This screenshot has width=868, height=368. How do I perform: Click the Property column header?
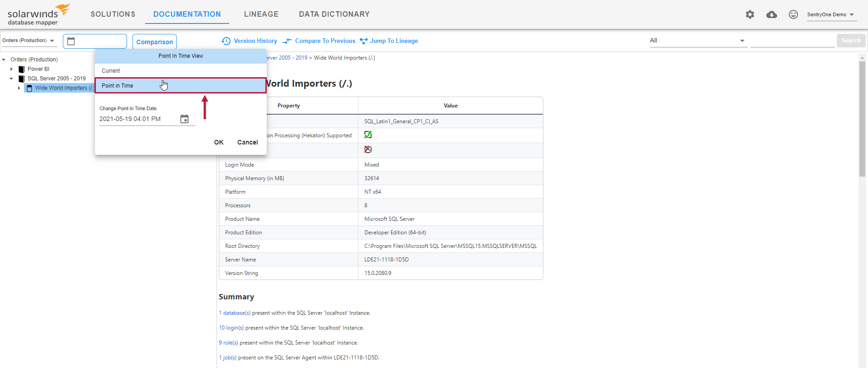[x=288, y=106]
